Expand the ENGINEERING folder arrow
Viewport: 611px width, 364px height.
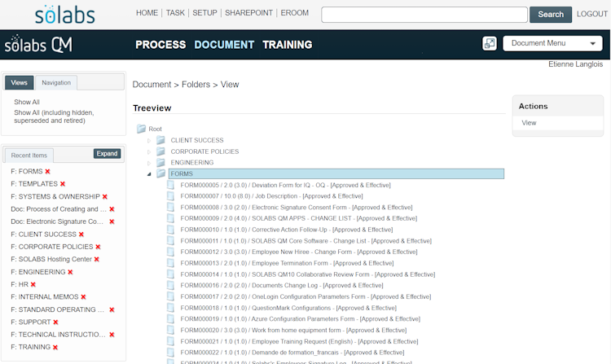tap(149, 163)
